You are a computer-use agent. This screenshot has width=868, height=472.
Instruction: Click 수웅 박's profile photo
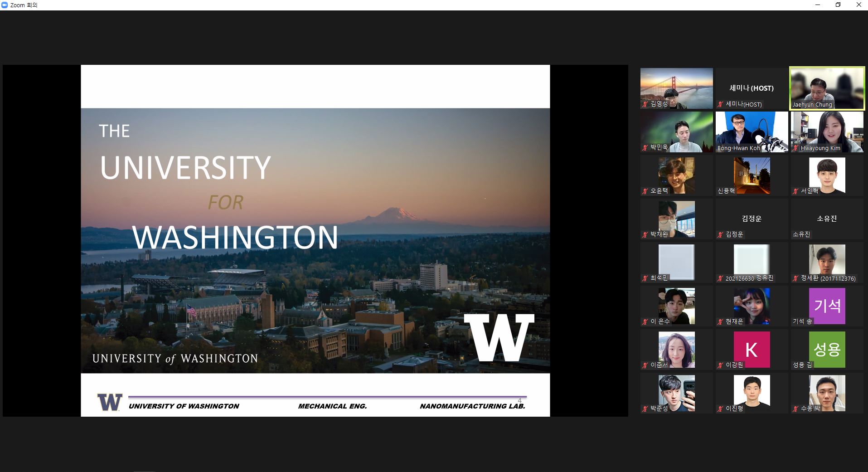pos(827,393)
